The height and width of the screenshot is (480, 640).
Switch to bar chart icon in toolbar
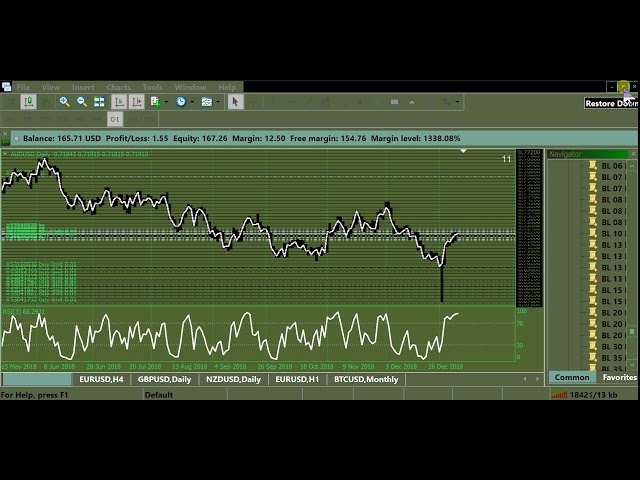tap(11, 101)
